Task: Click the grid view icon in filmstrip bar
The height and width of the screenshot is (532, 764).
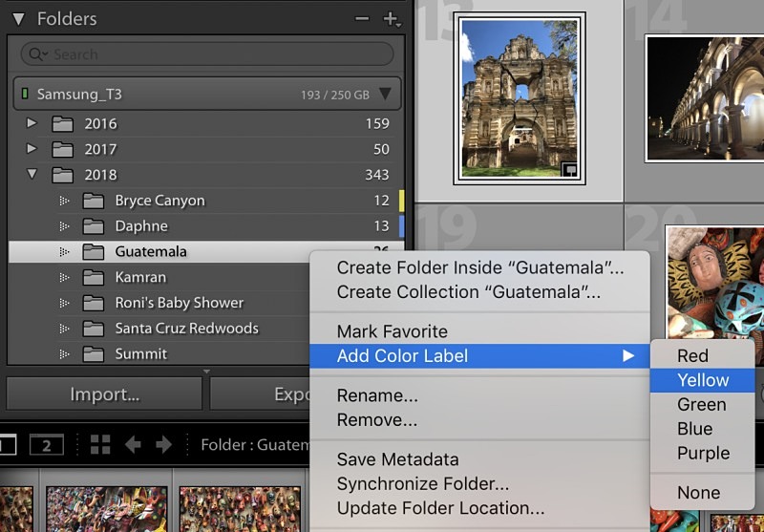Action: [100, 444]
